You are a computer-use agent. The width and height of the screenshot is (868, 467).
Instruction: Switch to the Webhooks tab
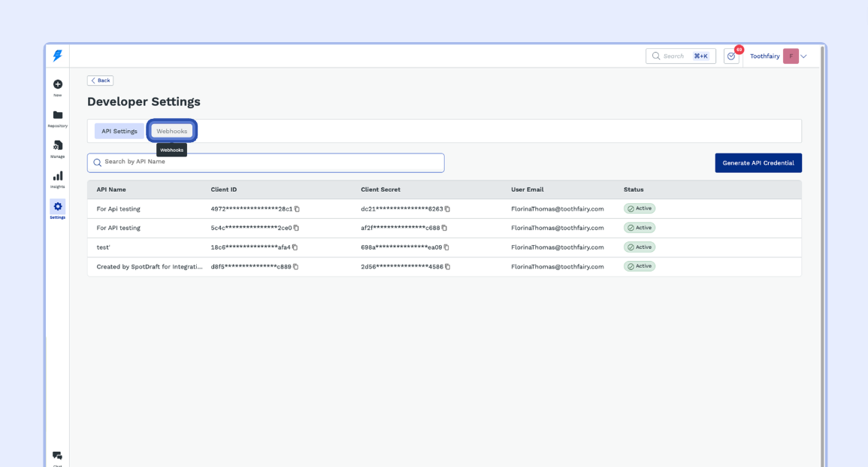(x=172, y=131)
